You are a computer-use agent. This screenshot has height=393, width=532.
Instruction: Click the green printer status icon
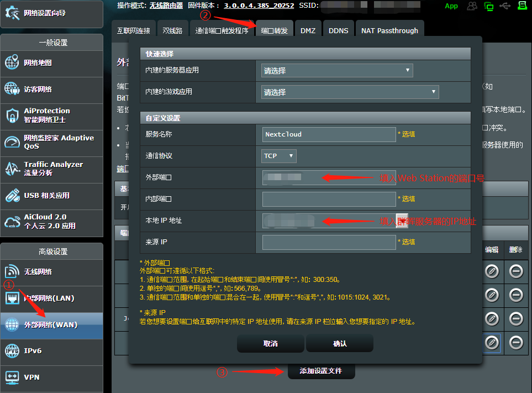522,6
